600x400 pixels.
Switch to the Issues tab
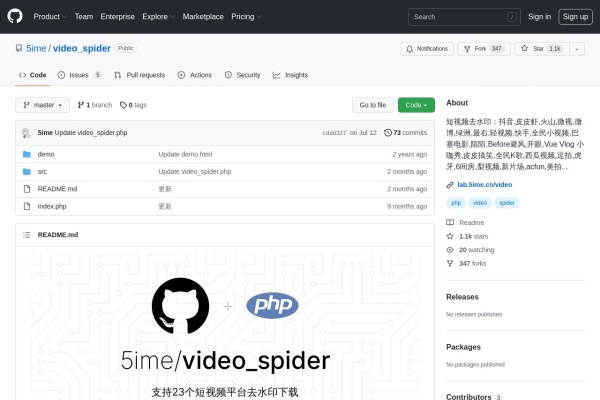coord(79,75)
